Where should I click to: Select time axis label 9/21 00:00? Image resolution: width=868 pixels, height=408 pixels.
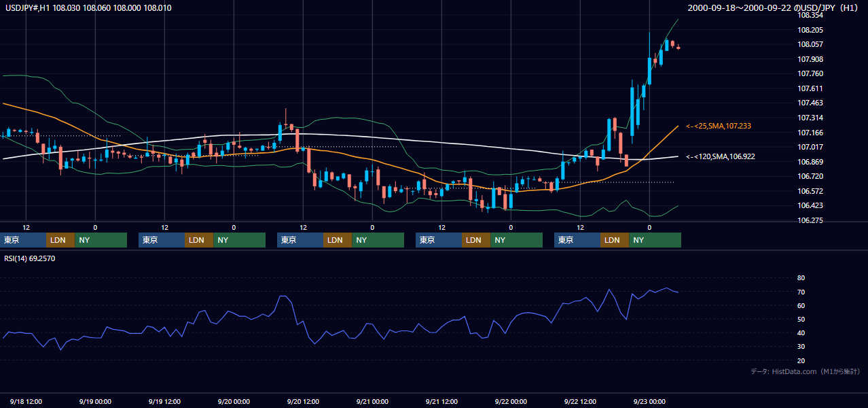point(372,402)
